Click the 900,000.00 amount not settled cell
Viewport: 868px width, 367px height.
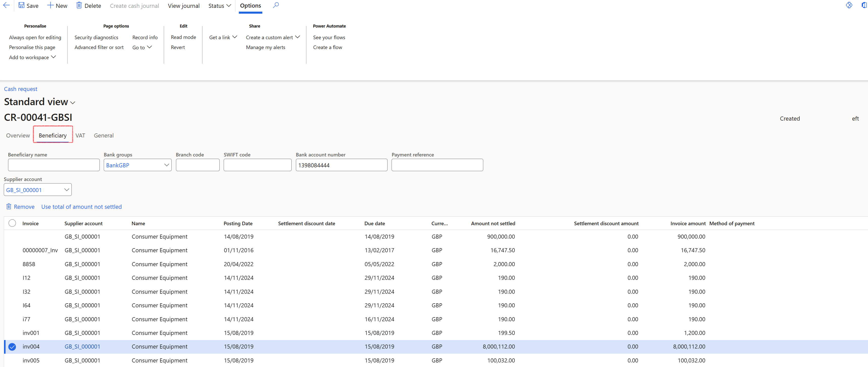501,237
